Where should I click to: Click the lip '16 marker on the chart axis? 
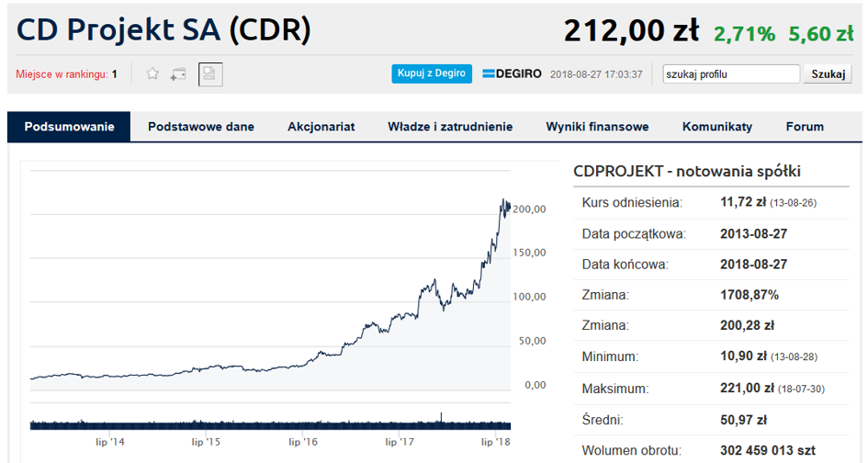[x=303, y=443]
